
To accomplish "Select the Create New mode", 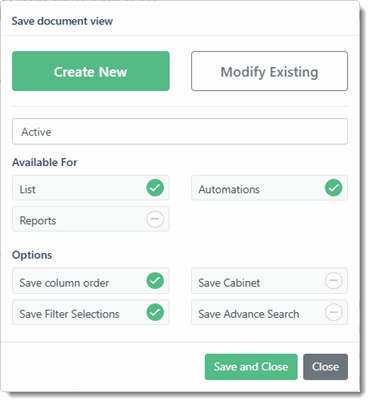I will click(x=91, y=71).
